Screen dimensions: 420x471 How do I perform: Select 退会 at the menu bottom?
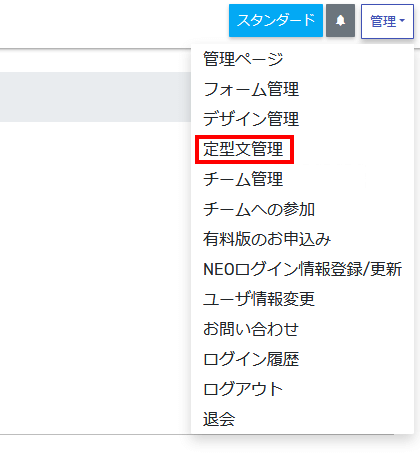pyautogui.click(x=219, y=419)
